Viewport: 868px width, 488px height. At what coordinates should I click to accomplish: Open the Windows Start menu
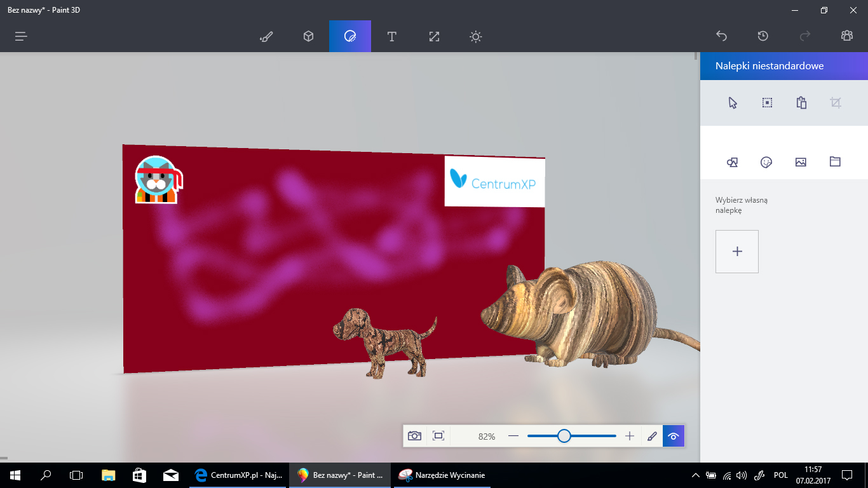pos(15,475)
